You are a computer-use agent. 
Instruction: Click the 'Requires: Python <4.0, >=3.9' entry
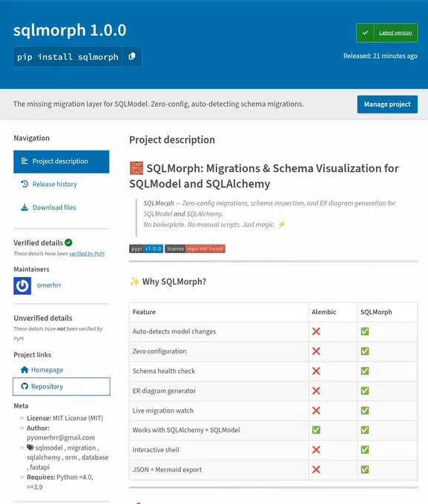point(60,482)
